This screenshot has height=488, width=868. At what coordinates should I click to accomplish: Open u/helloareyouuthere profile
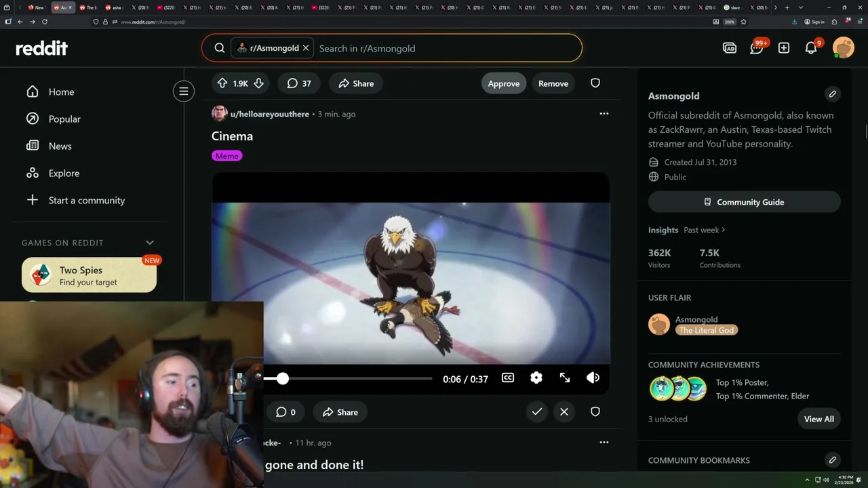(x=269, y=114)
